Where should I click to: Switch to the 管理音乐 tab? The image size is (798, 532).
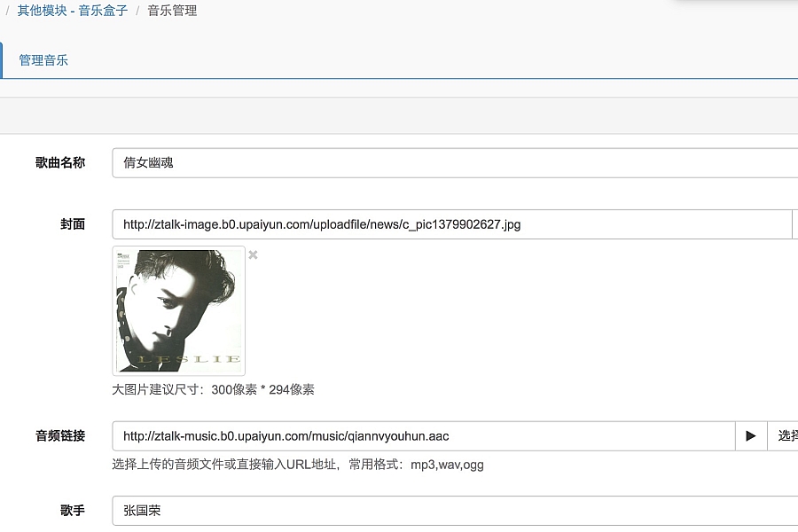point(43,60)
